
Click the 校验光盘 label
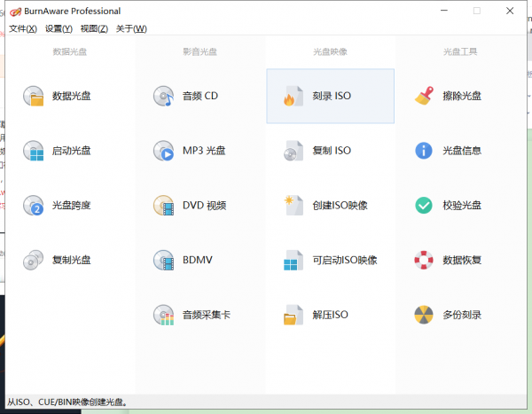[462, 206]
